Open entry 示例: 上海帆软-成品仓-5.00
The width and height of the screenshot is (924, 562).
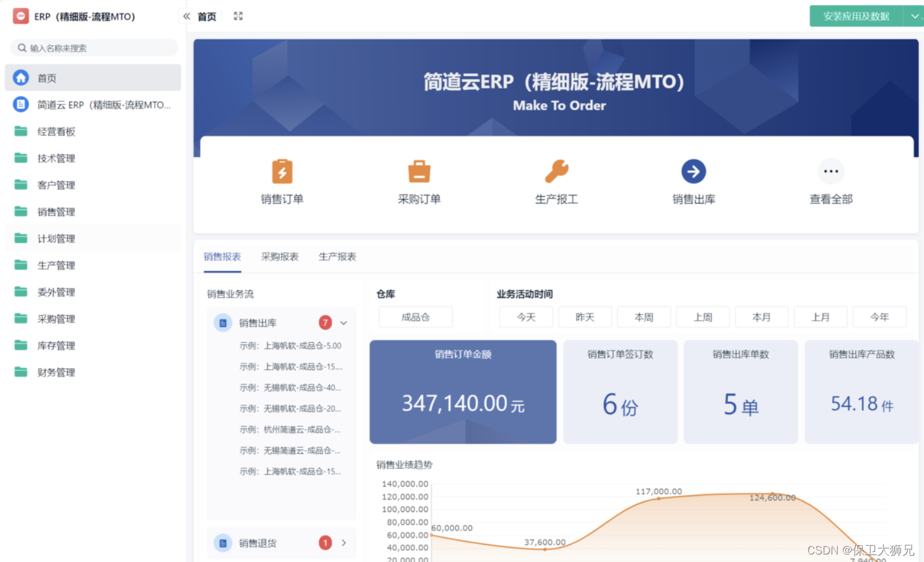coord(290,345)
